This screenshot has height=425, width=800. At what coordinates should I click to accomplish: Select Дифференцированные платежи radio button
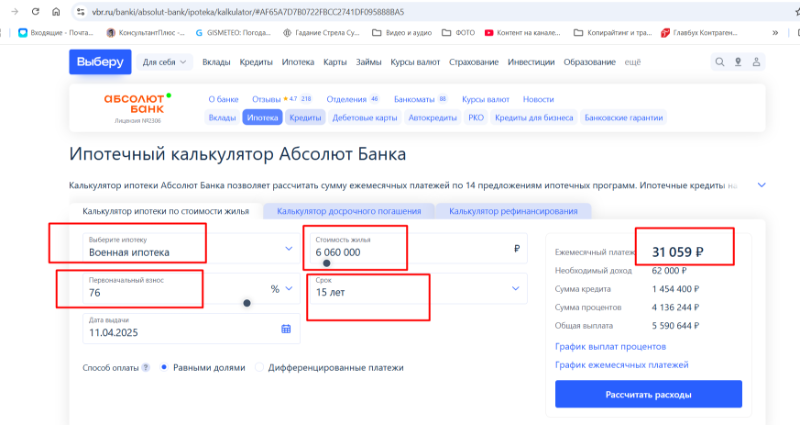pos(261,367)
